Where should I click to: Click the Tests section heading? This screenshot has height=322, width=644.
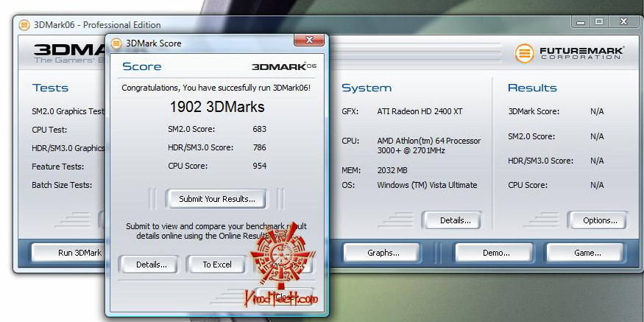pos(50,88)
